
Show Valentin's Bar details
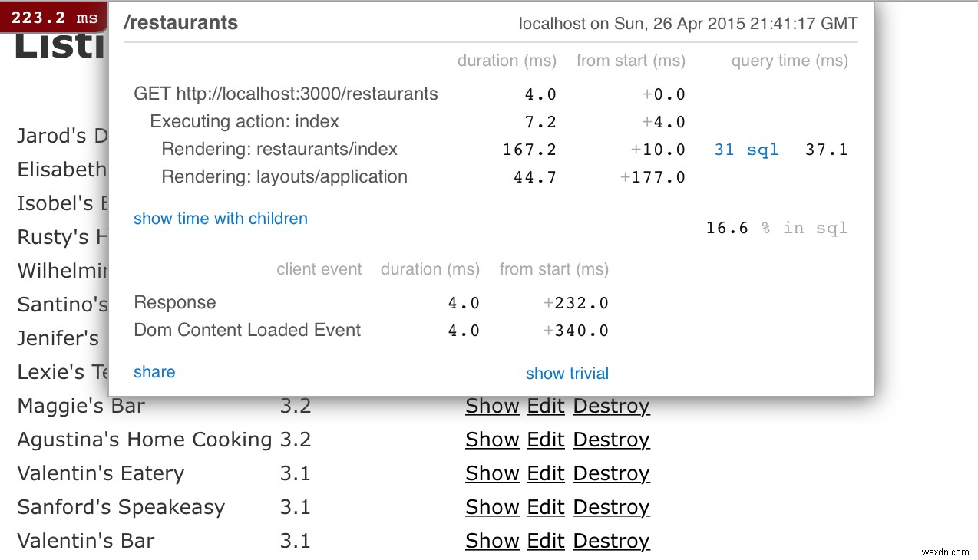492,541
